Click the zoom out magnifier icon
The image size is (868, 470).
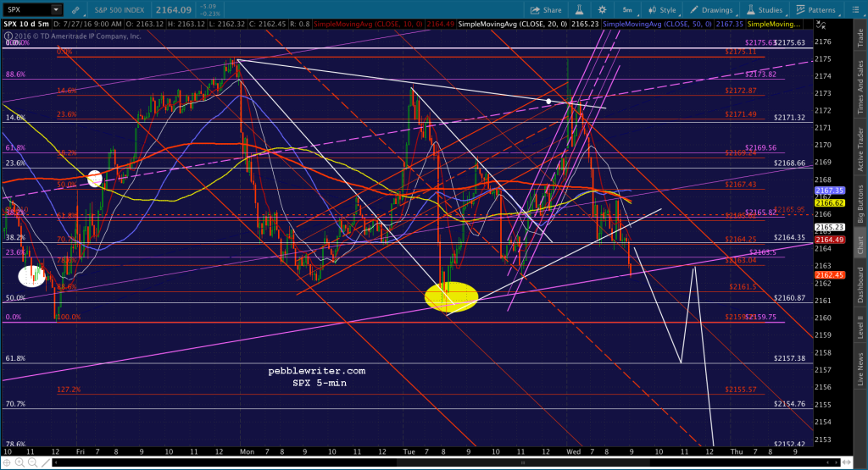[32, 463]
